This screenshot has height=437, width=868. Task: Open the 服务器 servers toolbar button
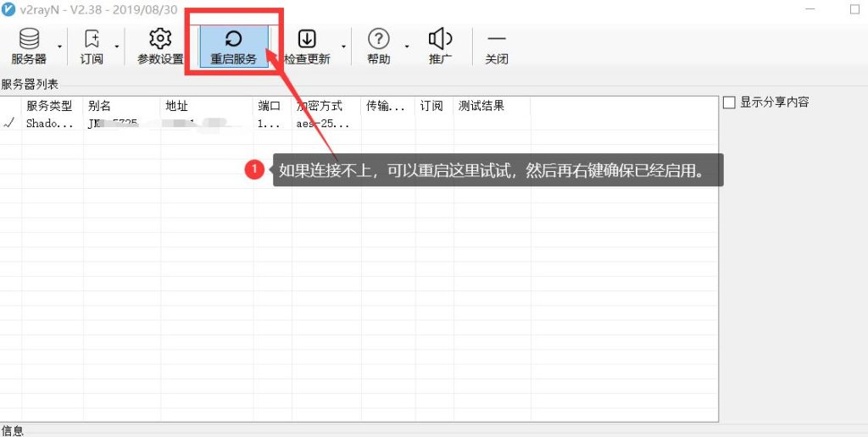coord(29,47)
